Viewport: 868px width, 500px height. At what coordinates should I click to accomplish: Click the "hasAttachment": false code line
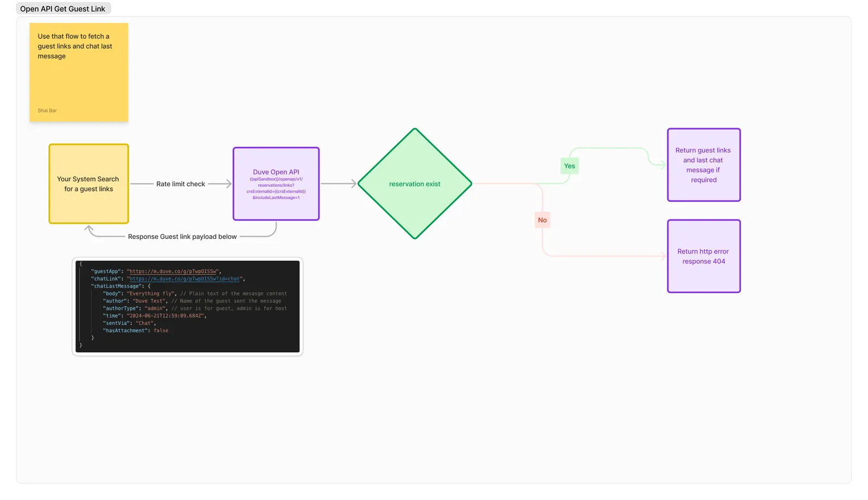pyautogui.click(x=136, y=331)
